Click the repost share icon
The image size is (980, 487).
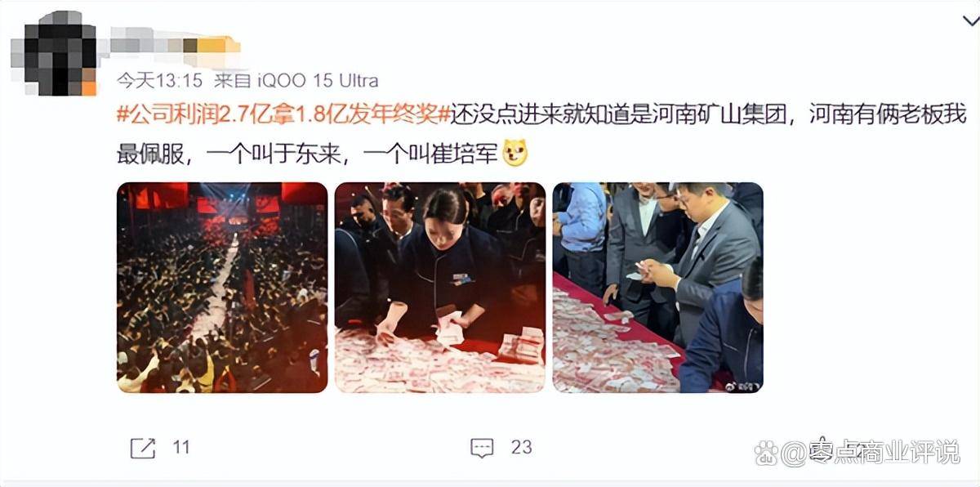pyautogui.click(x=143, y=447)
